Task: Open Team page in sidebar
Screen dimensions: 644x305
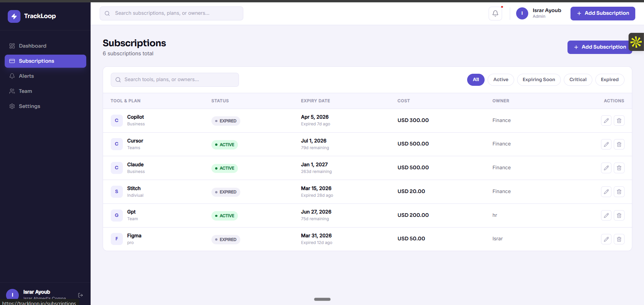Action: (x=45, y=91)
